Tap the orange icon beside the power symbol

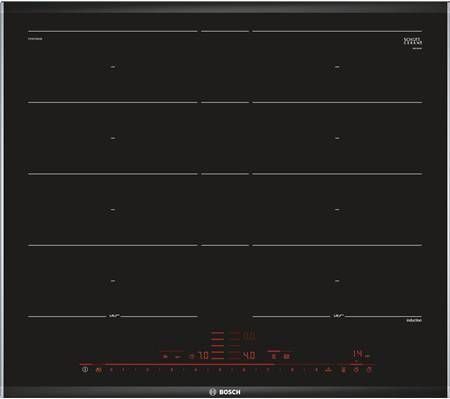click(x=99, y=370)
